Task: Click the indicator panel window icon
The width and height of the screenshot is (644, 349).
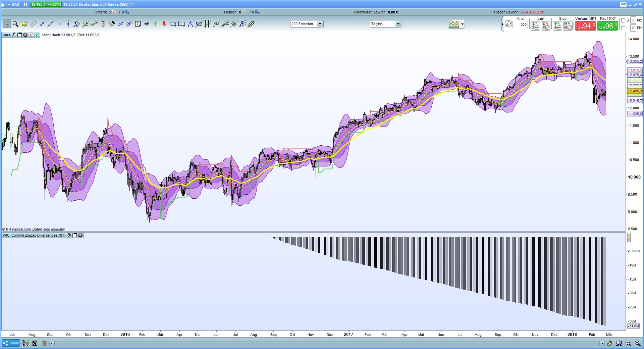Action: coord(75,235)
